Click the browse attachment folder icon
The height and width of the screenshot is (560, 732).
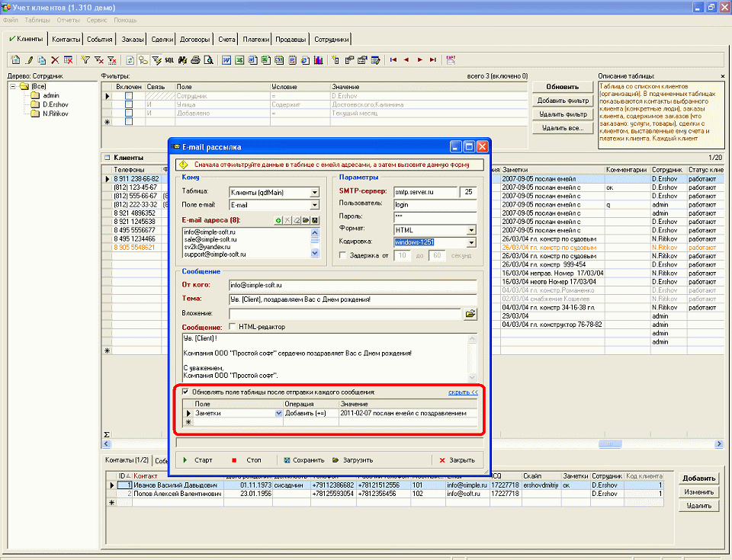tap(470, 313)
